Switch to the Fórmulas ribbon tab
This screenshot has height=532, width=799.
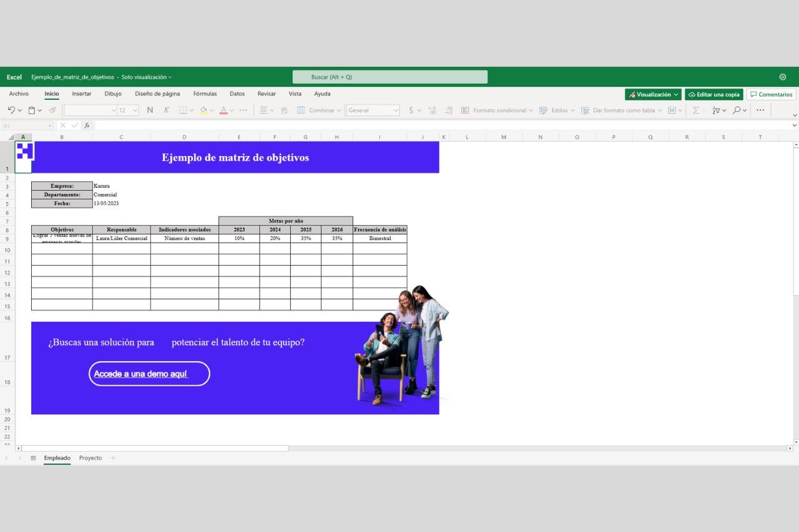pos(205,94)
